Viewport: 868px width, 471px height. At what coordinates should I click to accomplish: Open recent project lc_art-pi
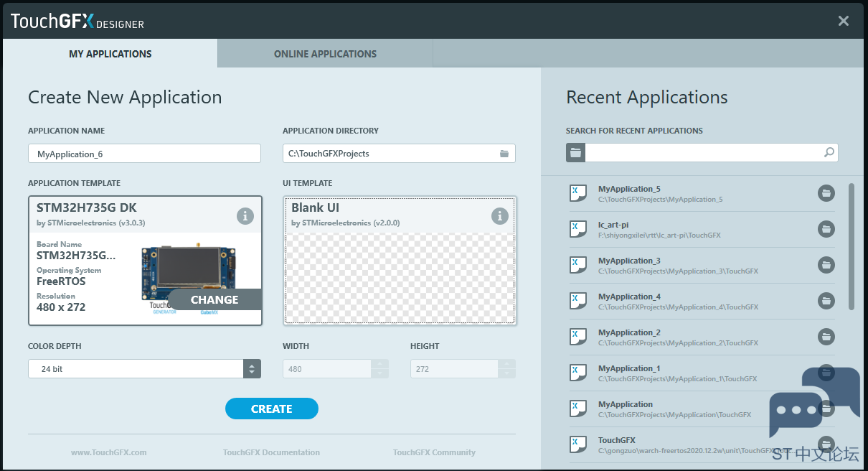pos(702,229)
